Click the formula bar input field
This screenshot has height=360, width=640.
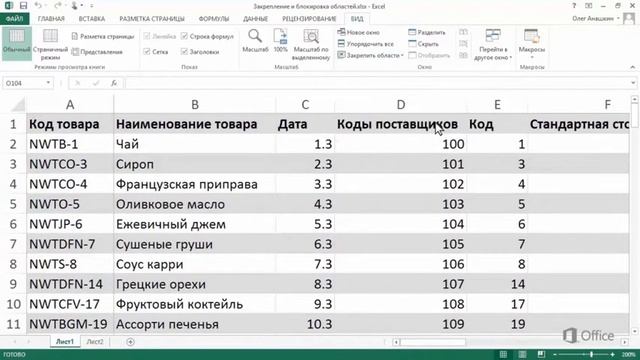pos(377,83)
